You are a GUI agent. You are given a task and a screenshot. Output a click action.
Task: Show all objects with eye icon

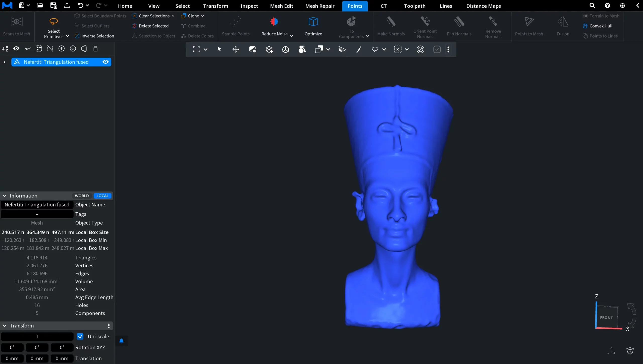[16, 49]
